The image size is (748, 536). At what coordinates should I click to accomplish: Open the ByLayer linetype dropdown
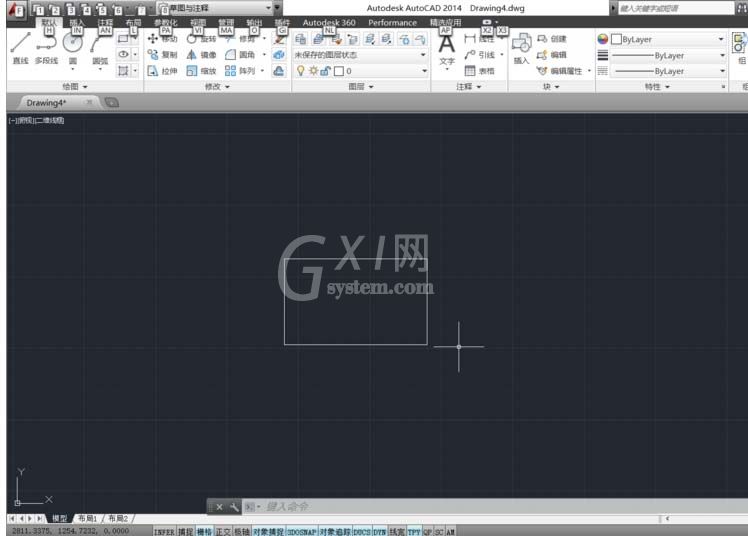pyautogui.click(x=668, y=71)
